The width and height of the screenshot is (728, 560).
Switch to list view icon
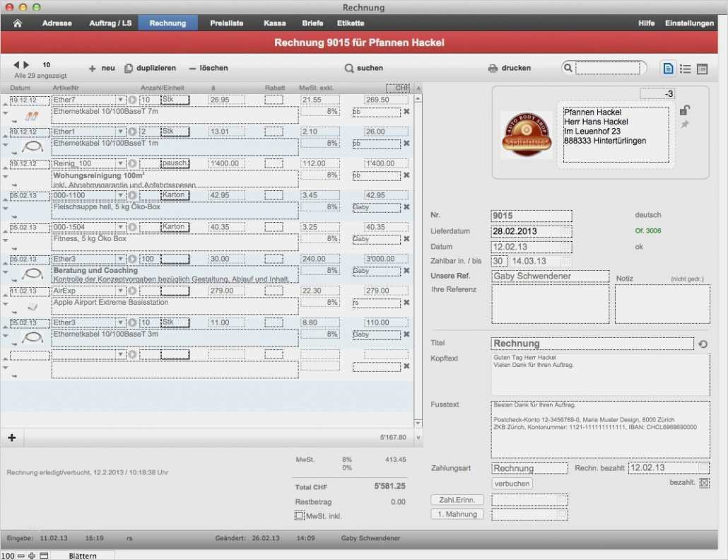(685, 69)
